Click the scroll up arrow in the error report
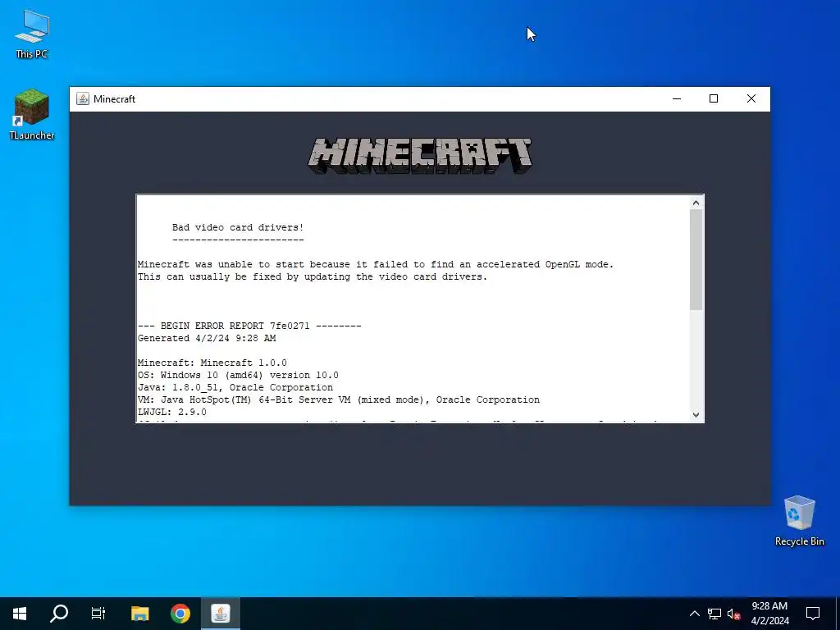This screenshot has width=840, height=630. click(x=696, y=203)
